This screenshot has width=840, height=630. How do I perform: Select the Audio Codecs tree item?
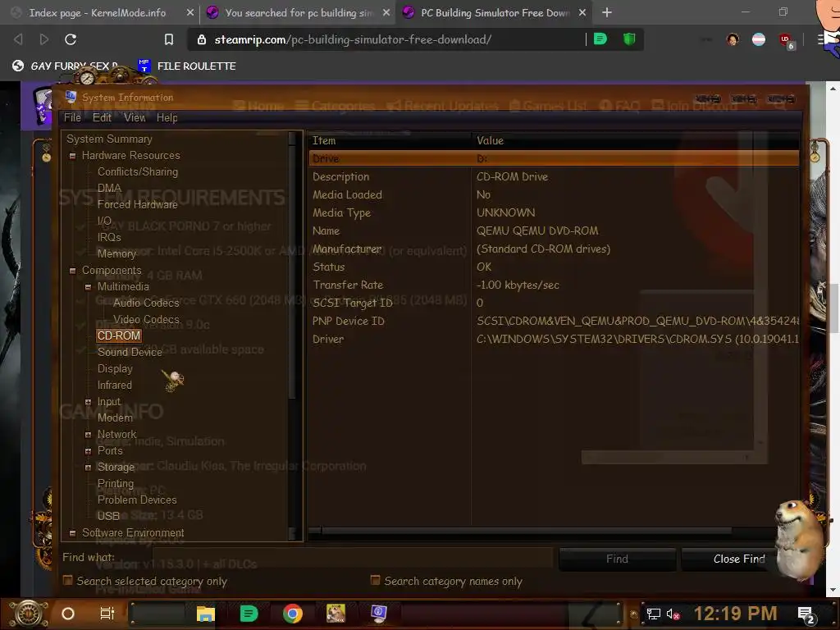146,303
